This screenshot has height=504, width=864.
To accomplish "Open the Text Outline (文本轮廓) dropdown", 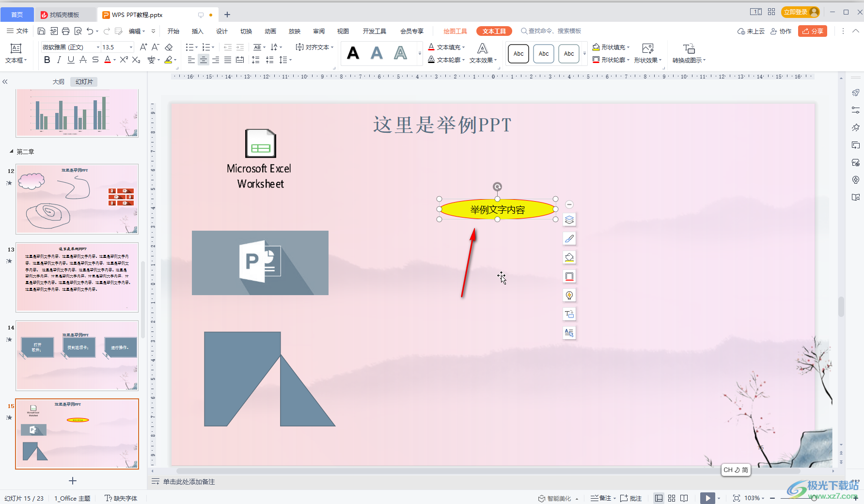I will [x=446, y=60].
